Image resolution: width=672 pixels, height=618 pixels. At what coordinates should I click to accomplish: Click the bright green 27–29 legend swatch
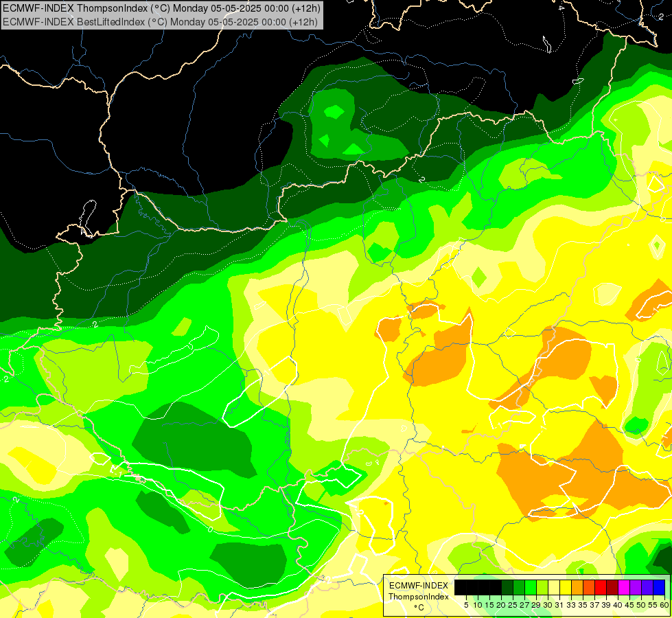[x=531, y=587]
